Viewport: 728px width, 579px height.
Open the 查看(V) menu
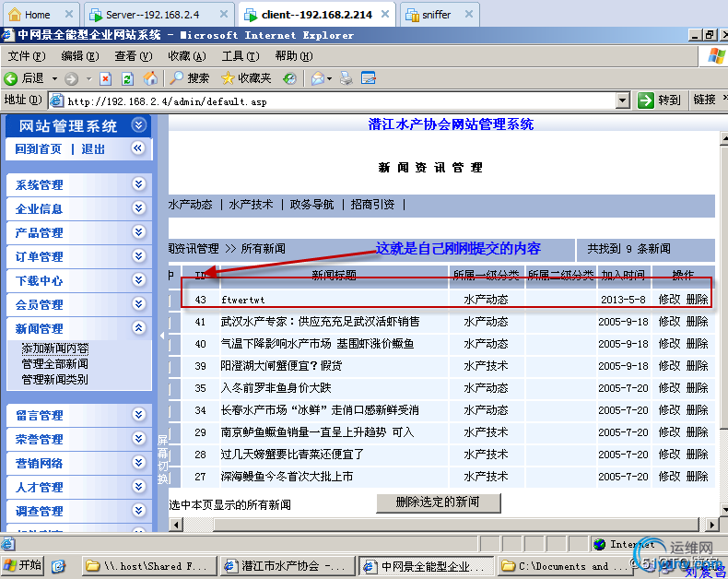pos(134,56)
